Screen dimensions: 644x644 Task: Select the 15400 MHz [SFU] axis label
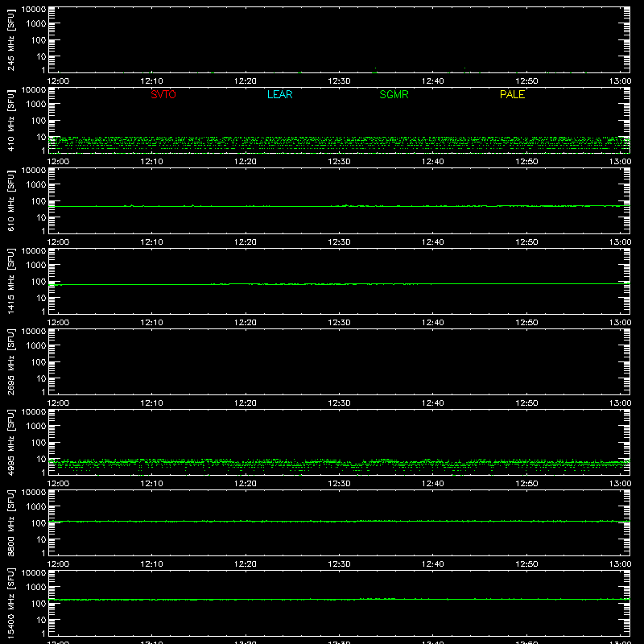(x=11, y=604)
